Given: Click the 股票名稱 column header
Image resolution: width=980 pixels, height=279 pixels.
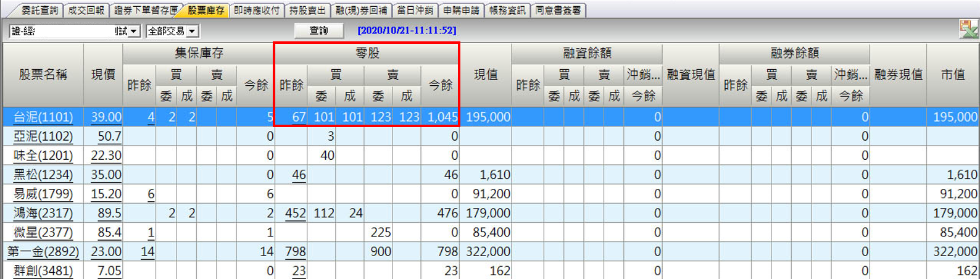Looking at the screenshot, I should [x=43, y=75].
